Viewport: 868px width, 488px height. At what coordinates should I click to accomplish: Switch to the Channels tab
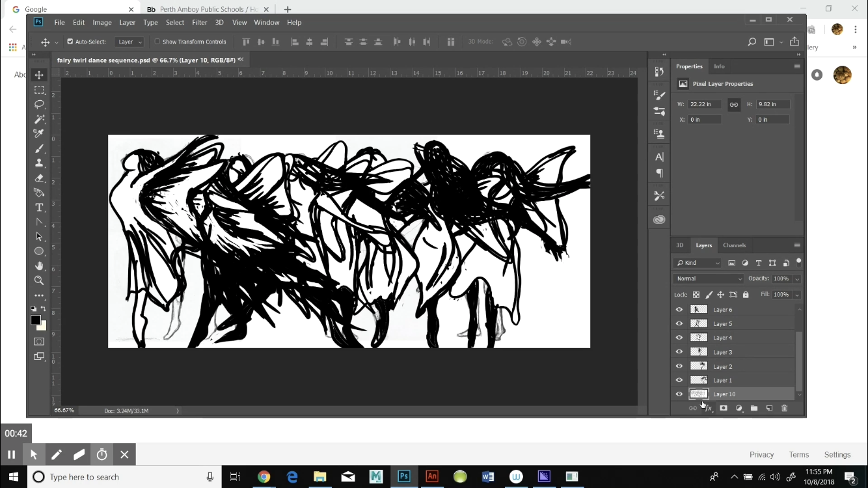[735, 245]
